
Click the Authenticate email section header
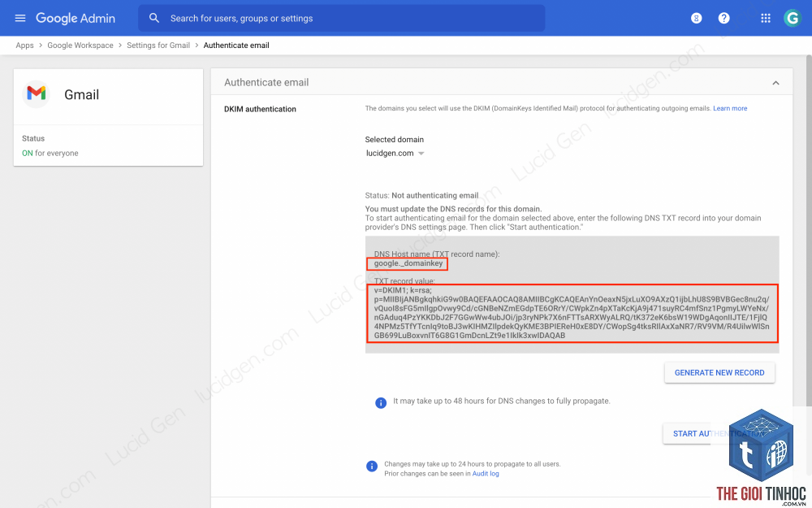click(x=501, y=82)
